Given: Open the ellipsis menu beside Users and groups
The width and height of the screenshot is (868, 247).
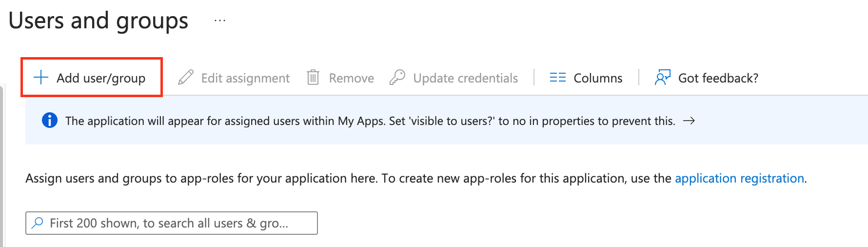Looking at the screenshot, I should point(220,21).
